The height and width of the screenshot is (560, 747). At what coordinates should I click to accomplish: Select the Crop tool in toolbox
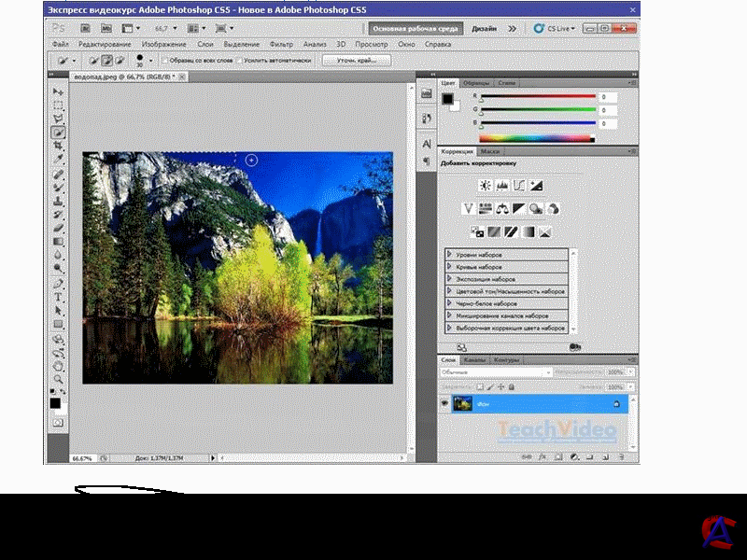(58, 147)
